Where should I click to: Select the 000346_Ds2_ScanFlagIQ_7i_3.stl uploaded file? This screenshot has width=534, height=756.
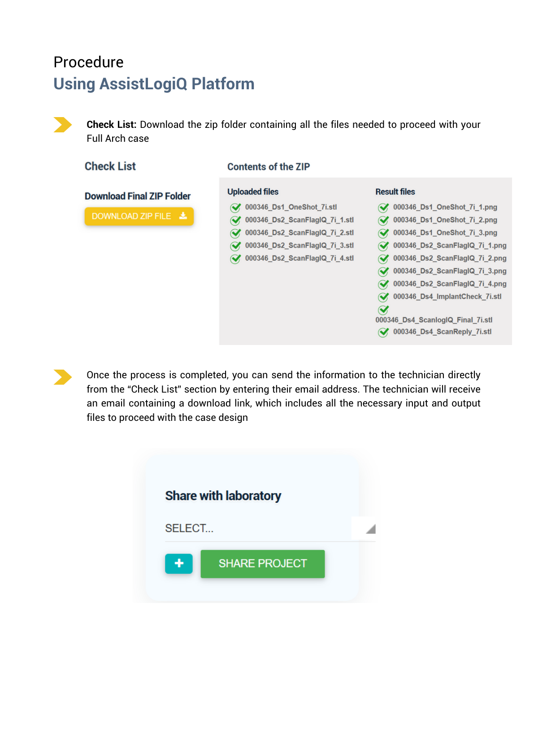click(299, 245)
